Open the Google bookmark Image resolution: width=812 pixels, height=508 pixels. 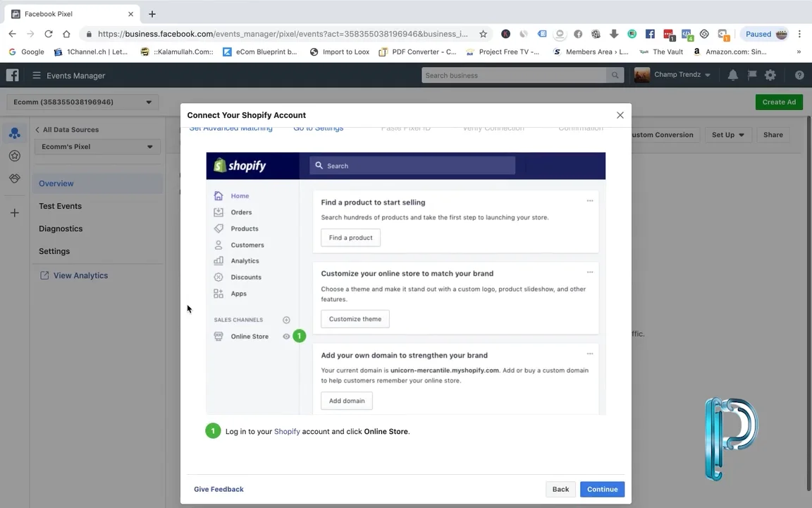point(26,52)
